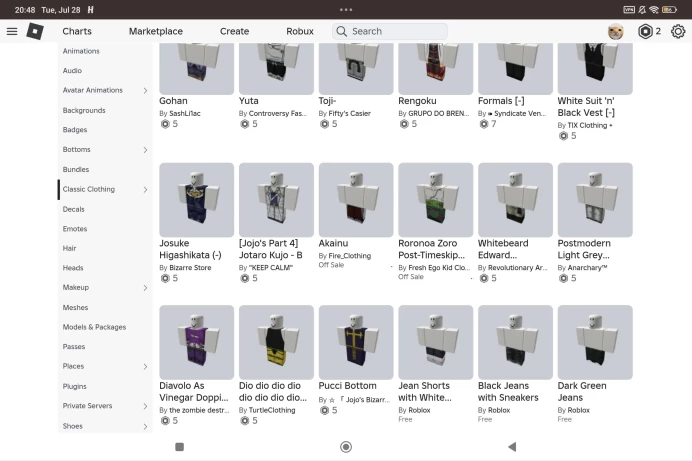The height and width of the screenshot is (461, 692).
Task: Open the Pucci Bottom item thumbnail
Action: 356,342
